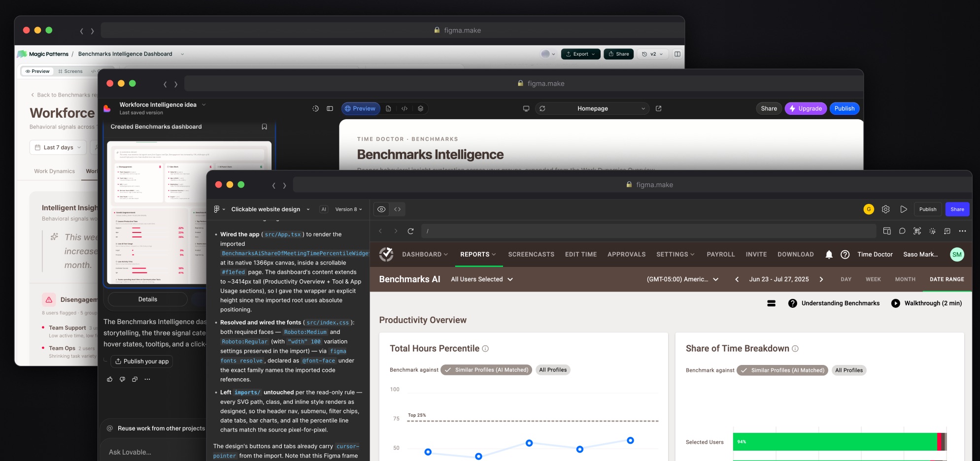
Task: Open the EDIT TIME tab
Action: pyautogui.click(x=581, y=255)
